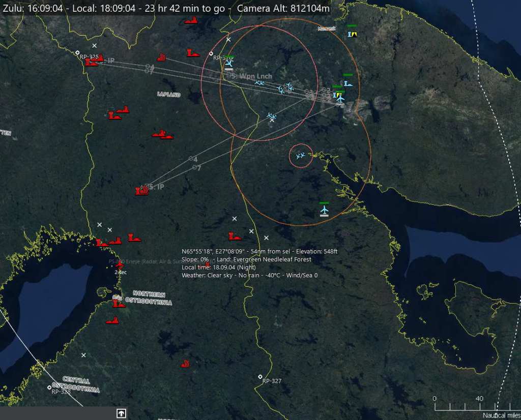Viewport: 521px width, 420px height.
Task: Click blue aircraft inside small pink circle
Action: pos(300,156)
